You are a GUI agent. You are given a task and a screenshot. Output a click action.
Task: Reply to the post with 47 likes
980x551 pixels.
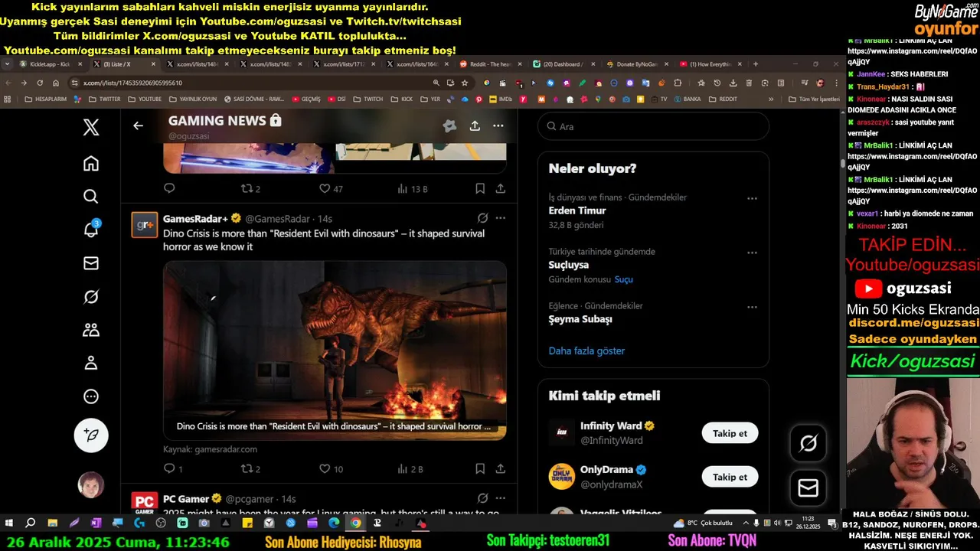tap(170, 188)
